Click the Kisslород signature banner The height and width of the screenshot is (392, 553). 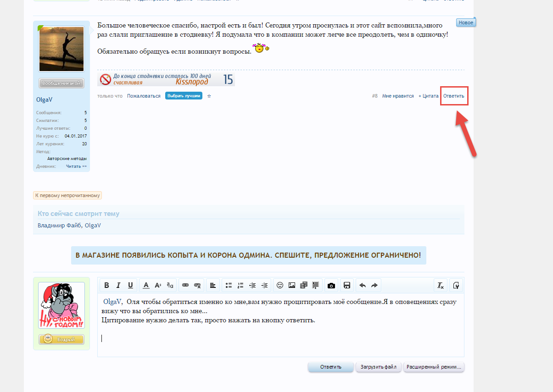pos(166,79)
